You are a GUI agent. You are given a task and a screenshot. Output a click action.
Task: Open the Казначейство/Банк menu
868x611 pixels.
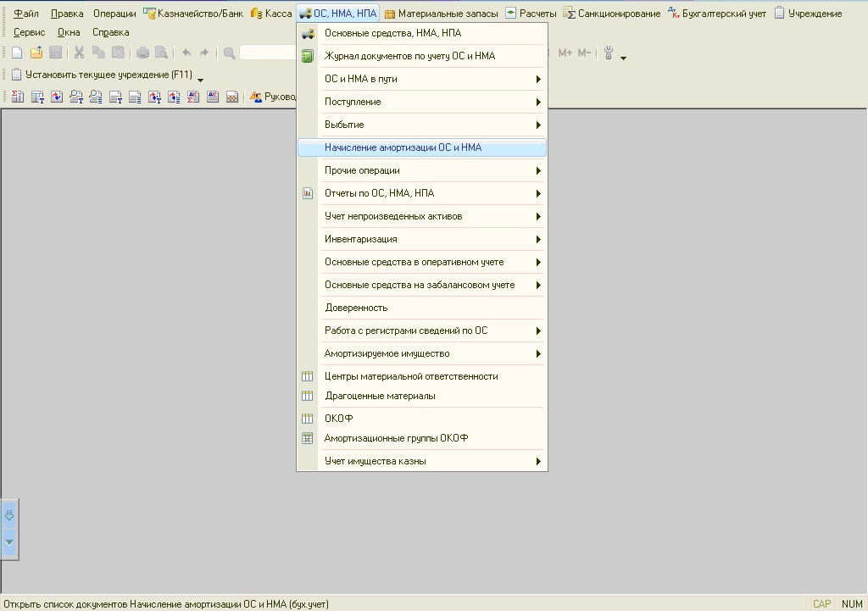[x=194, y=14]
